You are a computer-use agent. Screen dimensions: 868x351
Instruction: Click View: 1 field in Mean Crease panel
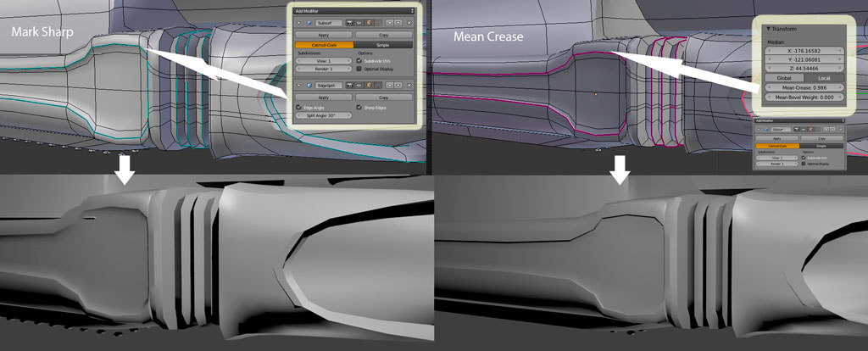click(x=776, y=158)
